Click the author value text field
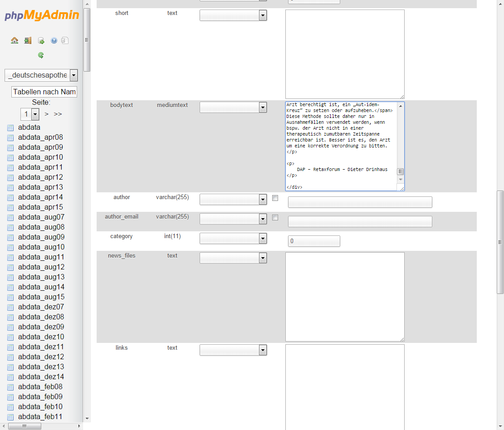The width and height of the screenshot is (504, 430). coord(360,202)
